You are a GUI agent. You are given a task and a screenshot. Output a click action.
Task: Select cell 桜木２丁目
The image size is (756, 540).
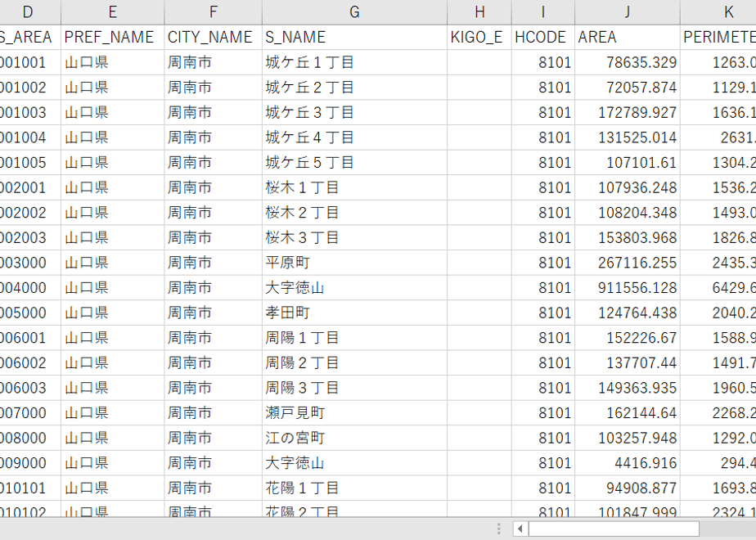(x=354, y=213)
